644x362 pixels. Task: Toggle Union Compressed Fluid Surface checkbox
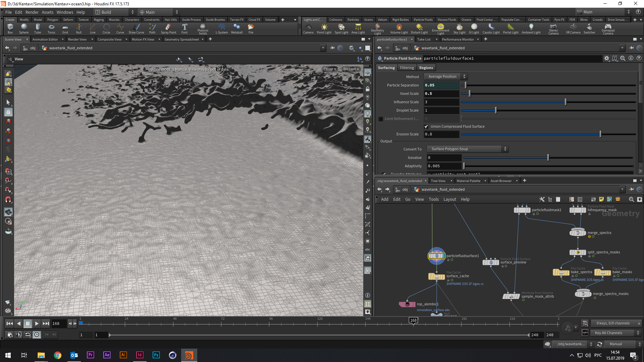pos(426,127)
